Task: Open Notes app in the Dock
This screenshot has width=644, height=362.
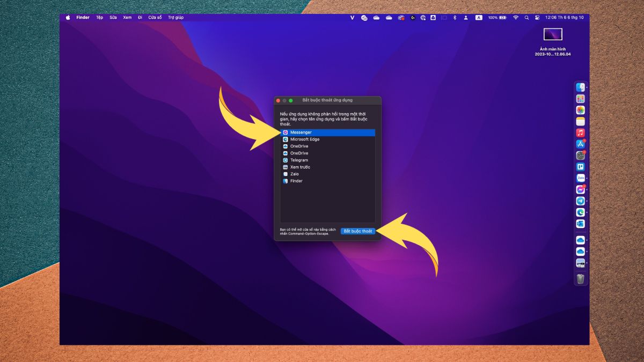Action: coord(580,122)
